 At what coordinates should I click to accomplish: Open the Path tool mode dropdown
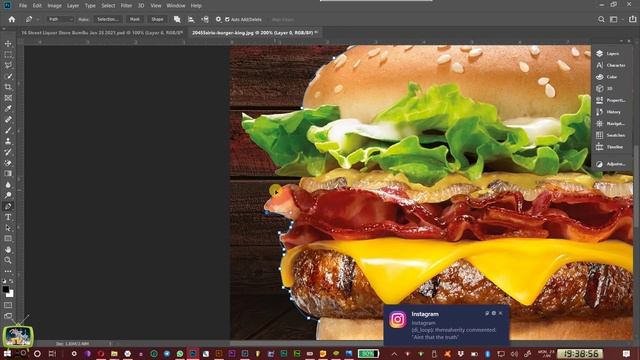60,19
